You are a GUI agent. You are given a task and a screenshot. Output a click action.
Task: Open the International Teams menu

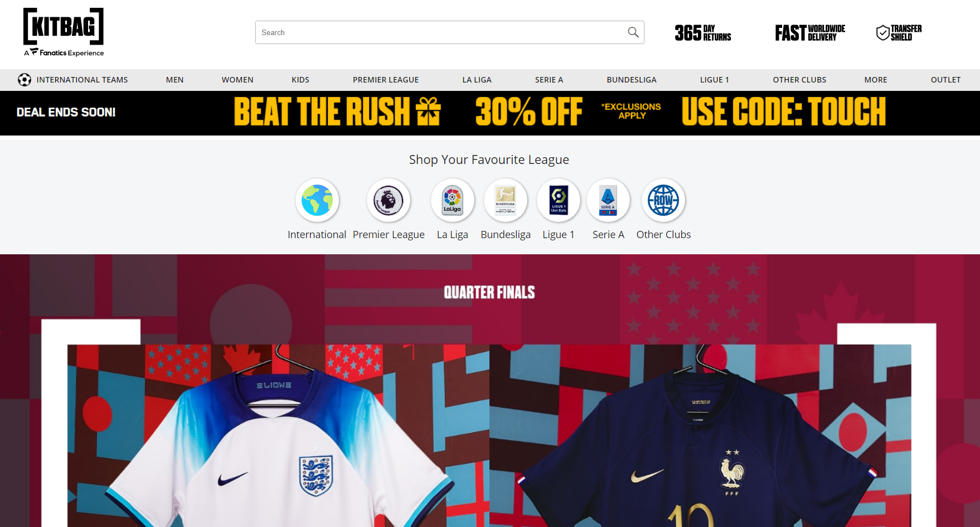73,80
